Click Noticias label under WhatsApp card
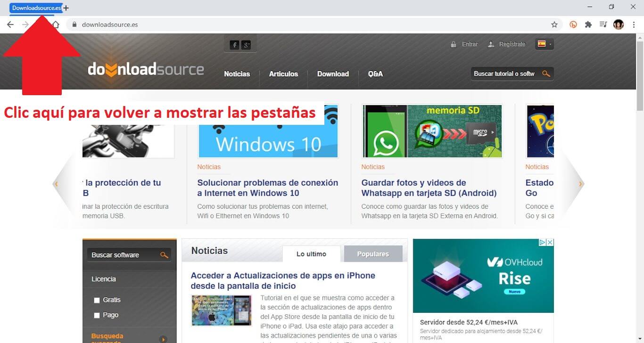Screen dimensions: 644x343 tap(373, 167)
